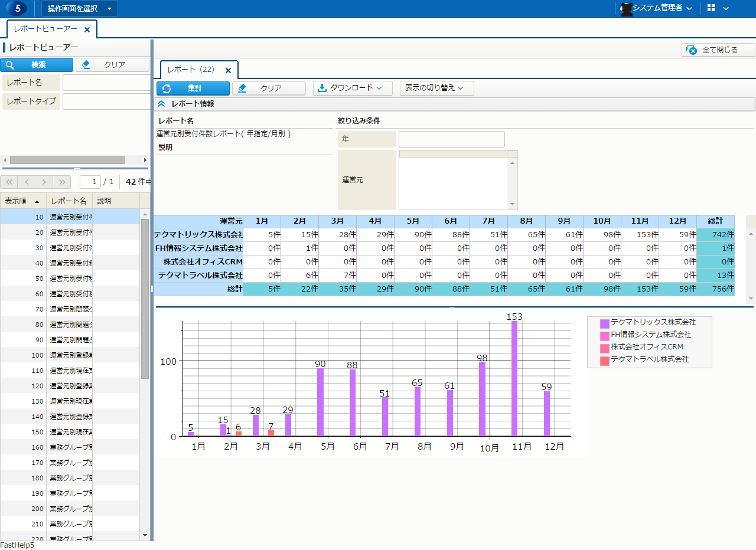Click the 年 filter input field
This screenshot has height=550, width=756.
pyautogui.click(x=451, y=139)
